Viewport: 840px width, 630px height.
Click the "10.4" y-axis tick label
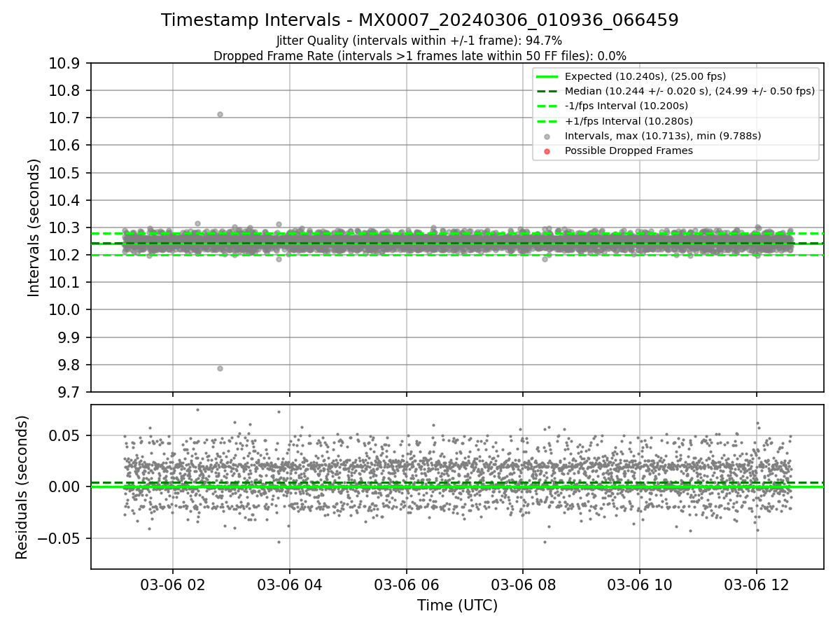pos(65,200)
